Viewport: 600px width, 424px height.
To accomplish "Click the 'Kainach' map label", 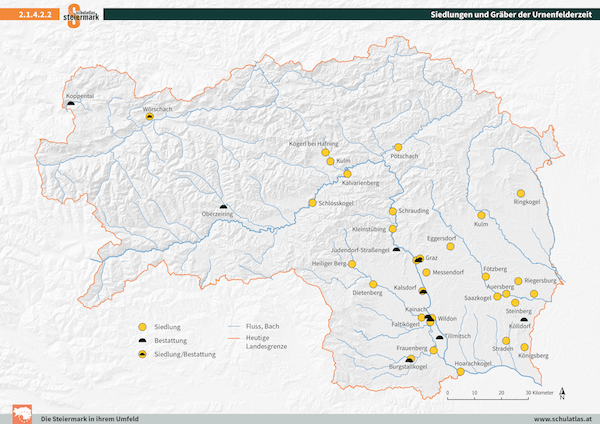I will [x=416, y=309].
